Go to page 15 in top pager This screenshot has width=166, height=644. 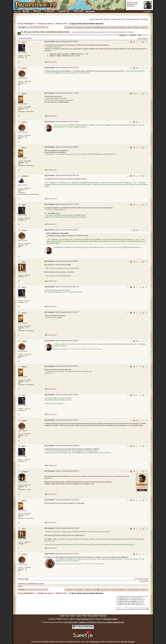point(40,27)
